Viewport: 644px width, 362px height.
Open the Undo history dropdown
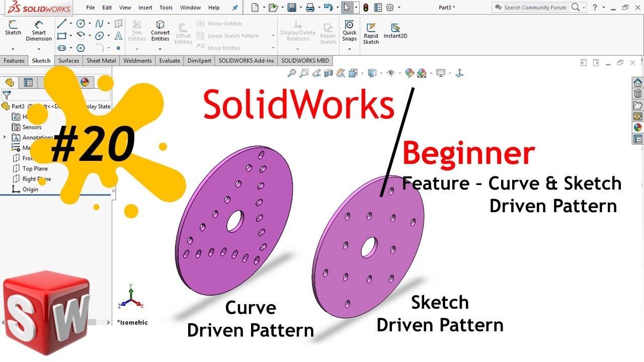click(x=337, y=8)
